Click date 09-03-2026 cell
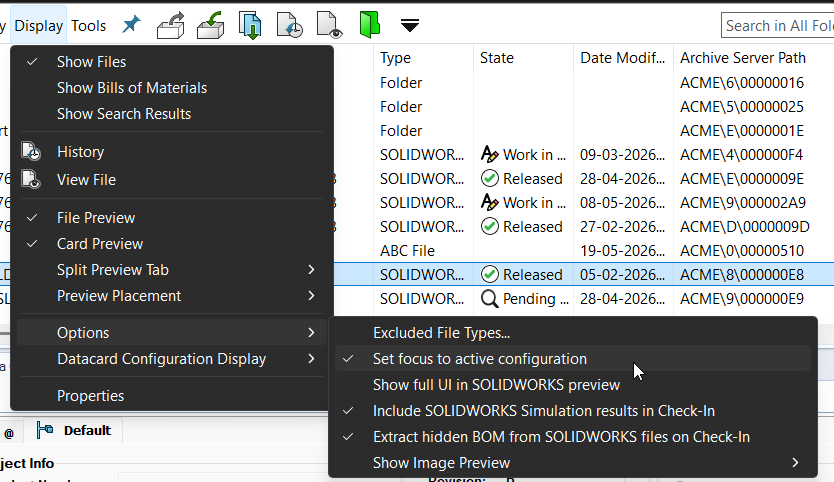 pyautogui.click(x=622, y=155)
